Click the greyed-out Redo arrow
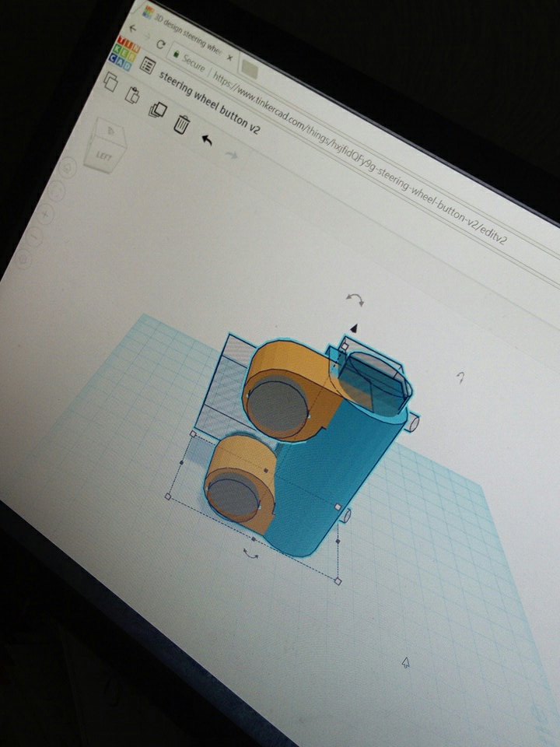 pyautogui.click(x=231, y=155)
